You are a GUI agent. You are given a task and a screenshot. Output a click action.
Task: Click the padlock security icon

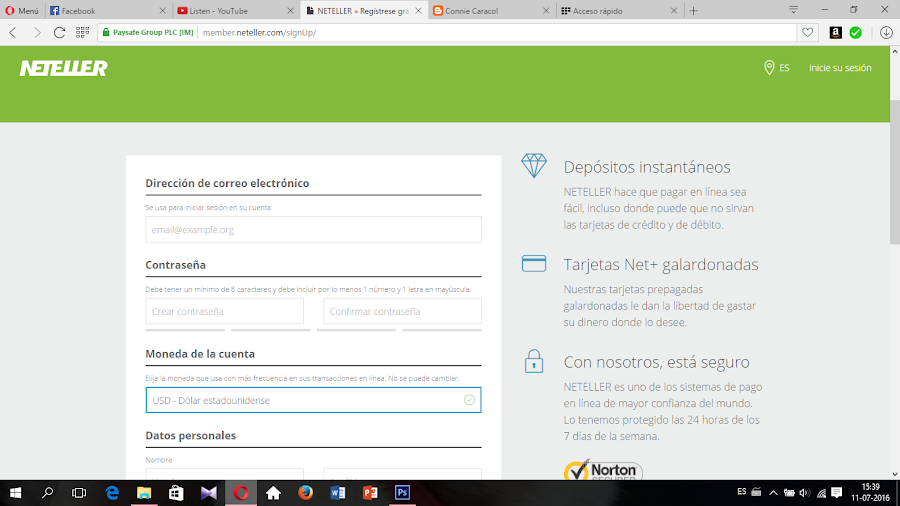click(x=534, y=361)
